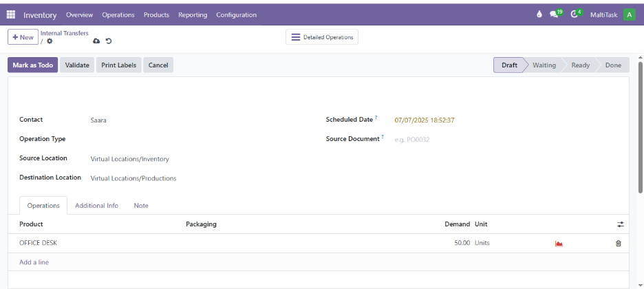
Task: Open forecast chart icon for OFFICE DESK
Action: 559,244
